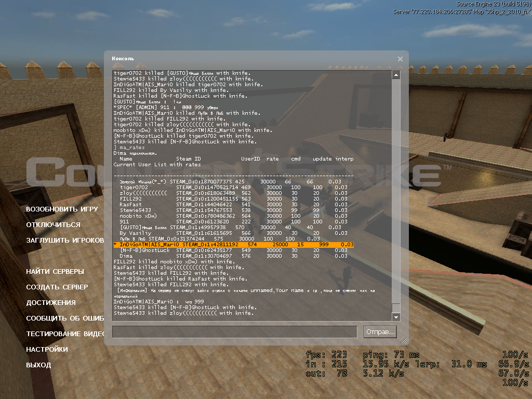The height and width of the screenshot is (399, 532).
Task: Click the Stewie5433 STEAM_0:1:54767553 row
Action: (234, 210)
